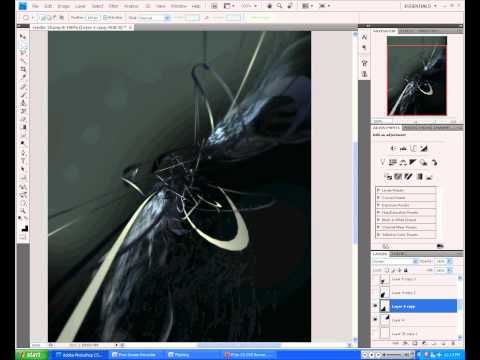Click the Navigator preview thumbnail
This screenshot has width=480, height=360.
pos(417,76)
